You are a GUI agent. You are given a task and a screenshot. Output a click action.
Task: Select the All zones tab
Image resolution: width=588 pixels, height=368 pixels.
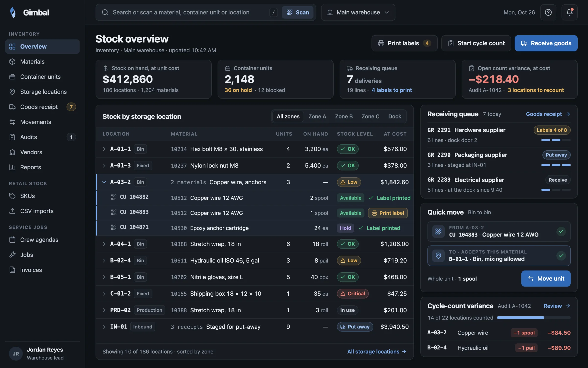point(288,116)
